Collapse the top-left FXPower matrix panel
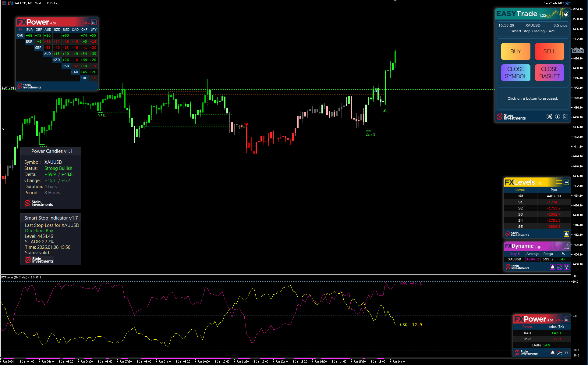 (94, 22)
